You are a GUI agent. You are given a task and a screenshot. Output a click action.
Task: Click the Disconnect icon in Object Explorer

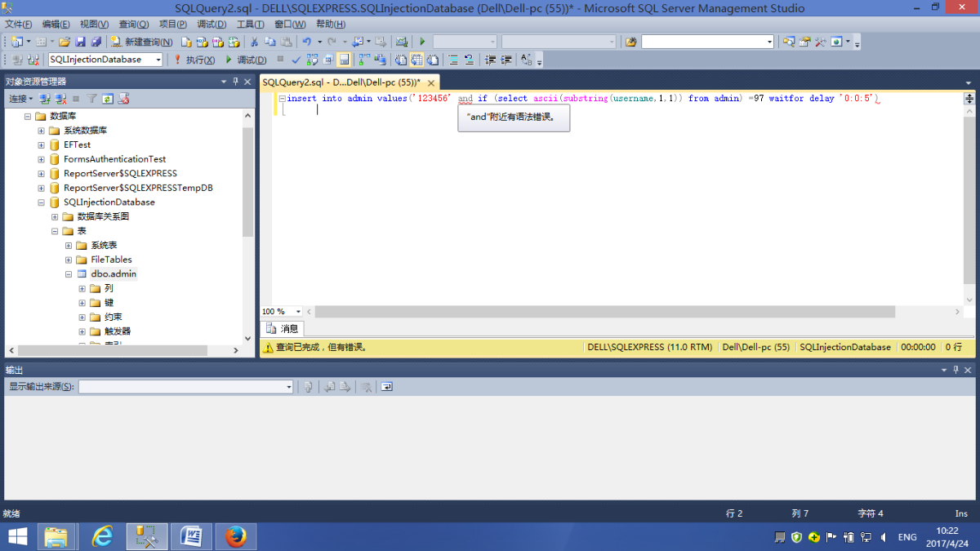coord(60,99)
